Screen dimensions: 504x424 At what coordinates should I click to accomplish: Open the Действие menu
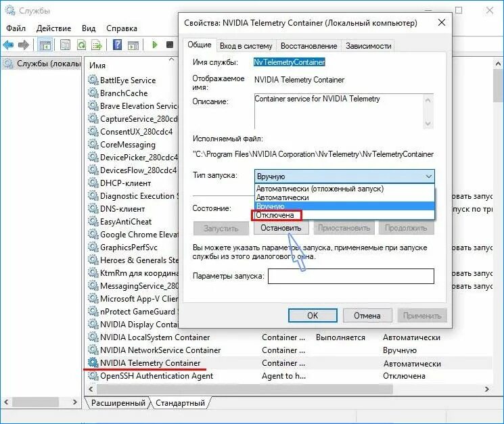click(53, 28)
